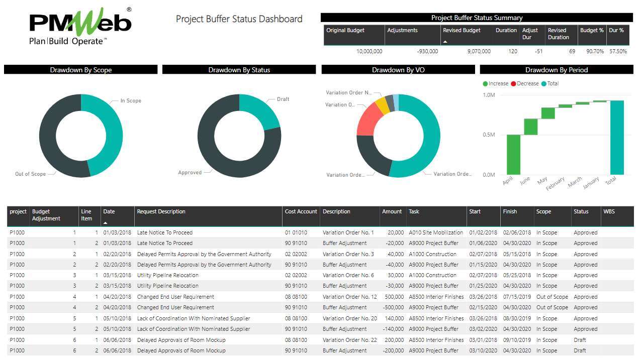Click the Total bar in Drawdown By Period
The width and height of the screenshot is (644, 362).
617,138
